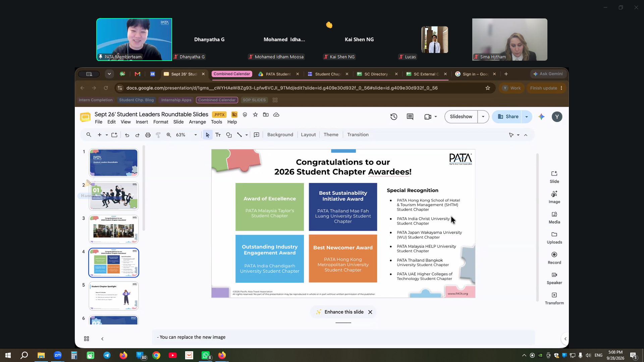Redo action in toolbar
644x362 pixels.
pyautogui.click(x=137, y=135)
